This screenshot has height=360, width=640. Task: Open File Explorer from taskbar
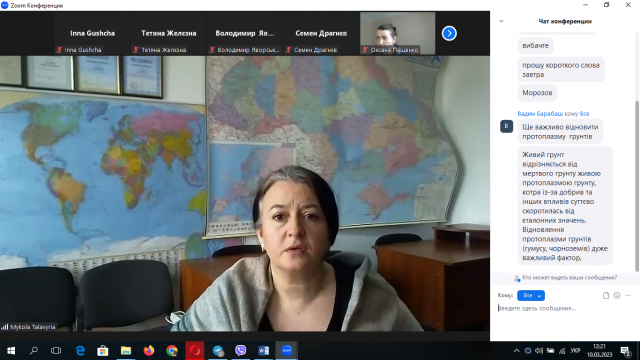pyautogui.click(x=126, y=351)
